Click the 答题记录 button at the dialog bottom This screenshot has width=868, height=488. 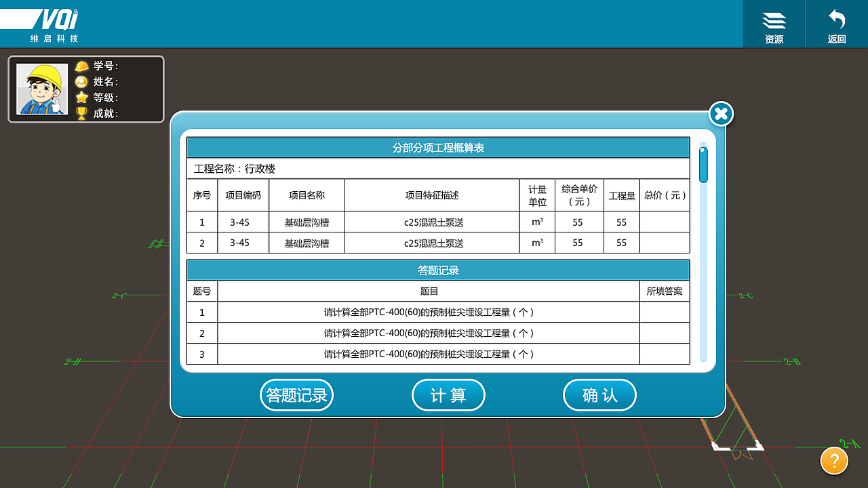(297, 395)
